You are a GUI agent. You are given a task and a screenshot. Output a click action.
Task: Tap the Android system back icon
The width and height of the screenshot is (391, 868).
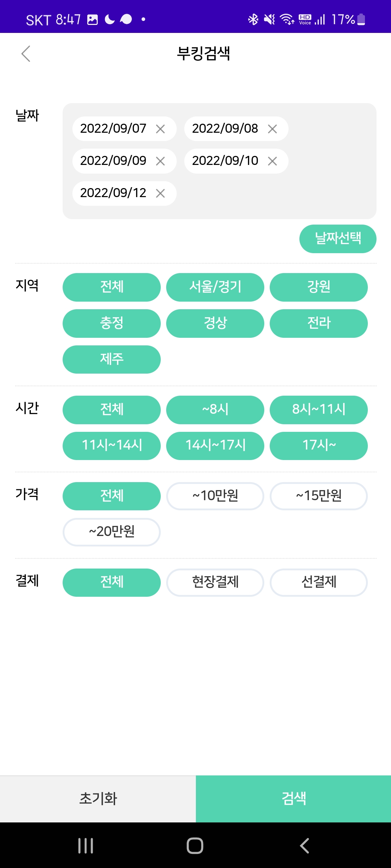click(x=304, y=846)
